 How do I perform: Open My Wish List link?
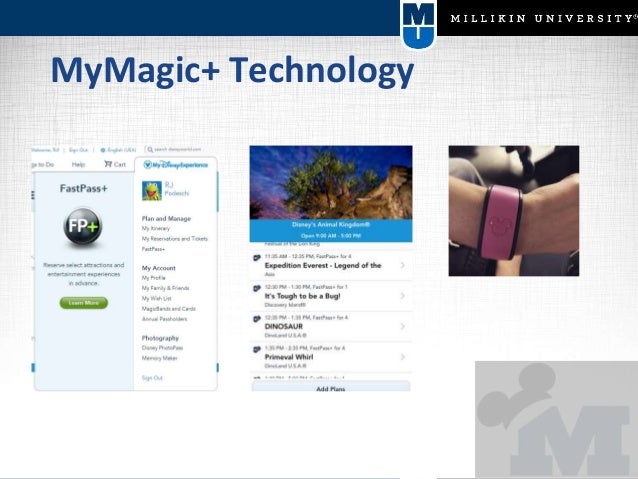157,298
